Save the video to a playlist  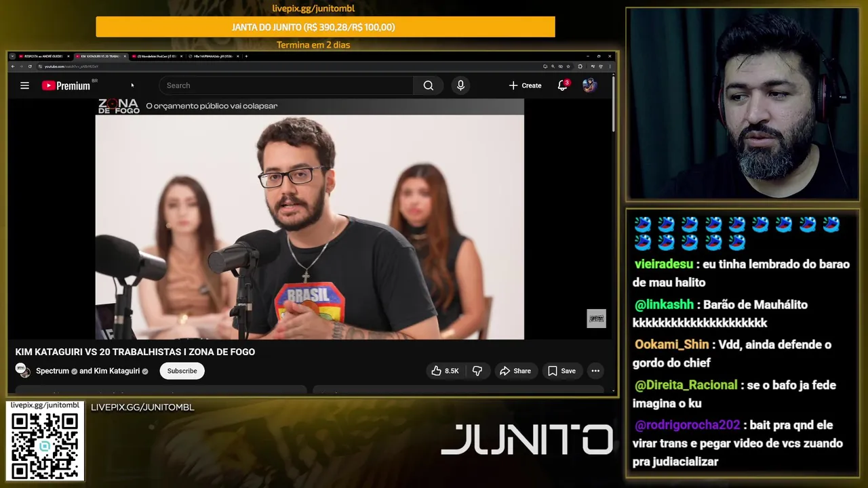(561, 371)
